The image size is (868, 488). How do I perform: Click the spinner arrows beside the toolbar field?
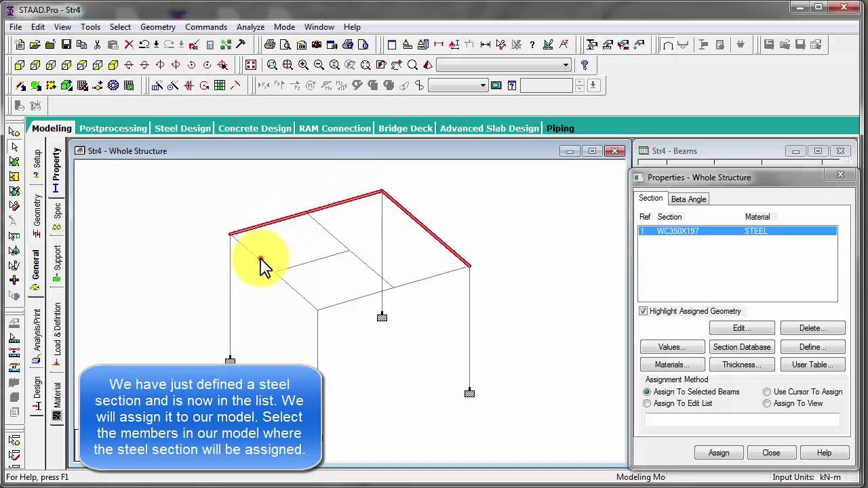pyautogui.click(x=580, y=85)
